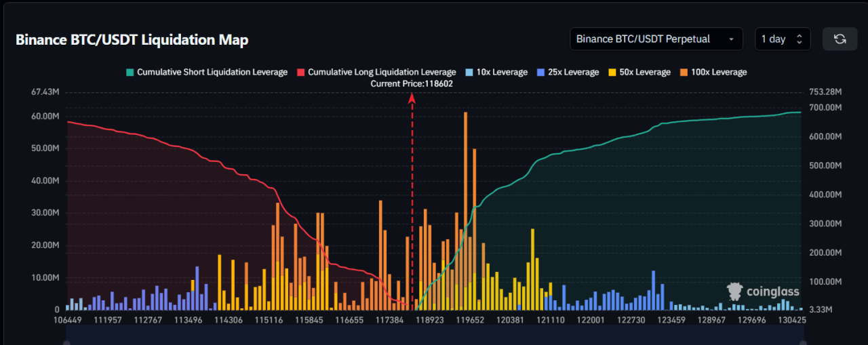Click the 400.00M right axis label
868x345 pixels.
[825, 195]
